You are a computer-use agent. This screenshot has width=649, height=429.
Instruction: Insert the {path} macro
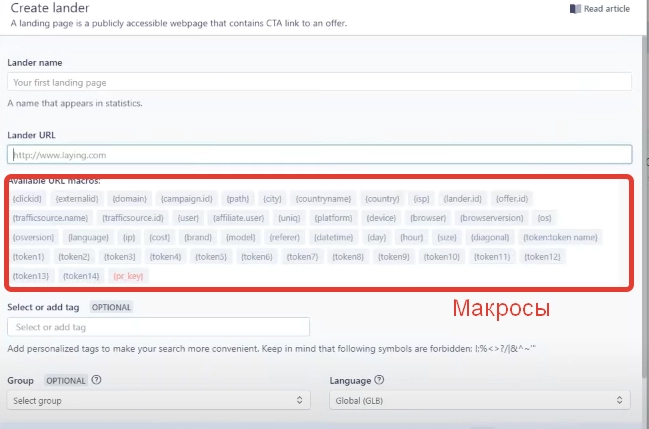click(238, 199)
